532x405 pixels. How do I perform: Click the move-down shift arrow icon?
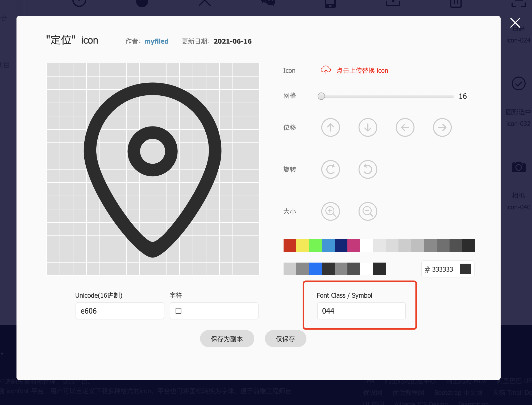[x=368, y=128]
